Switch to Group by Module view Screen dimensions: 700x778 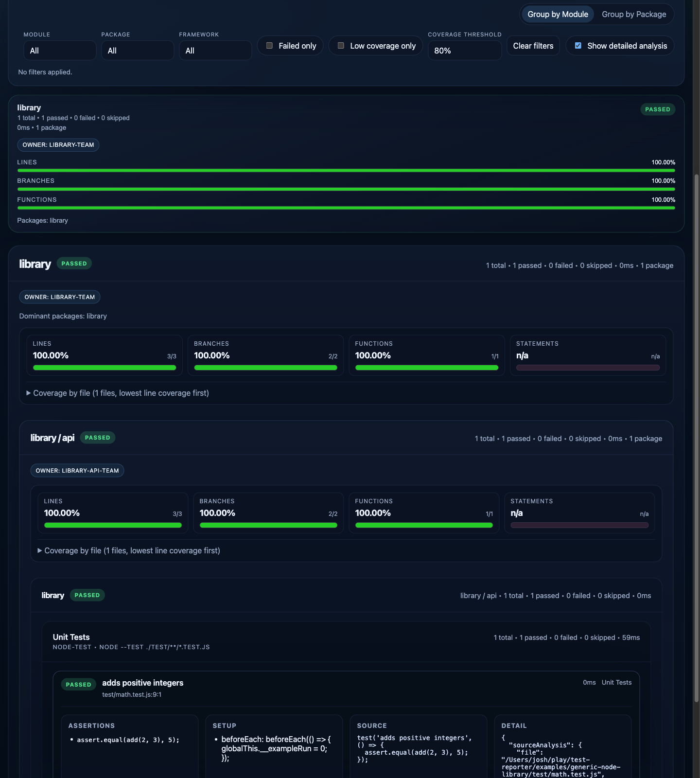click(x=558, y=14)
